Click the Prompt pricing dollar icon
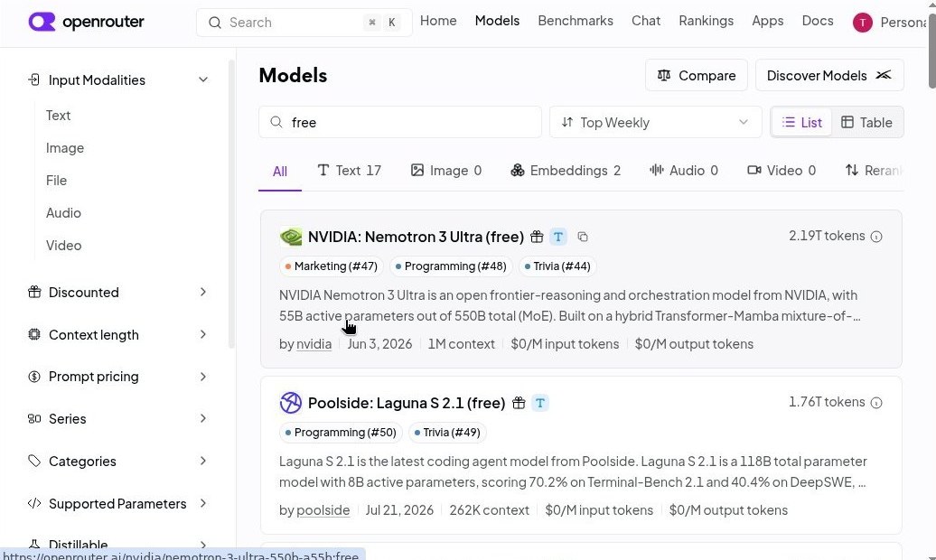 coord(34,376)
